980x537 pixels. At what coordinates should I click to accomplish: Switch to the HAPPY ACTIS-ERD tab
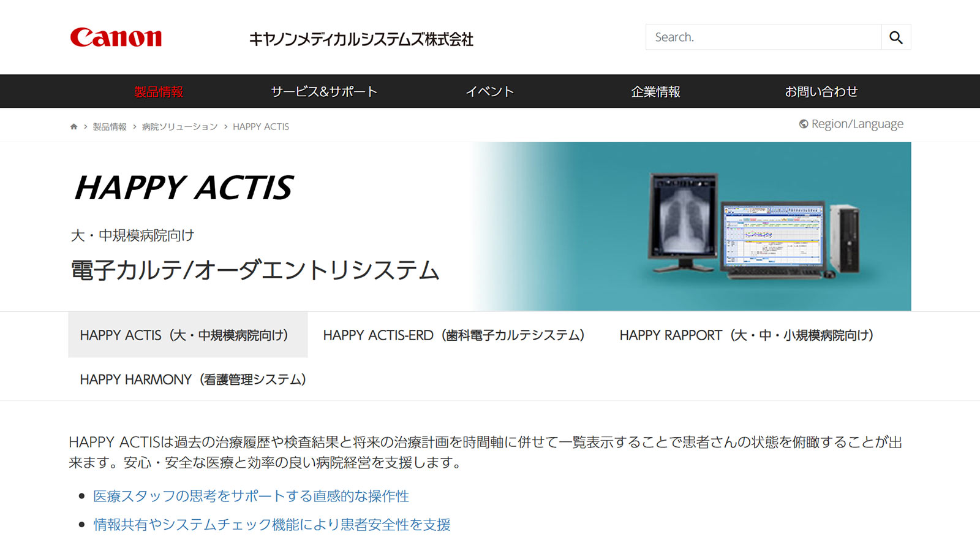(454, 335)
